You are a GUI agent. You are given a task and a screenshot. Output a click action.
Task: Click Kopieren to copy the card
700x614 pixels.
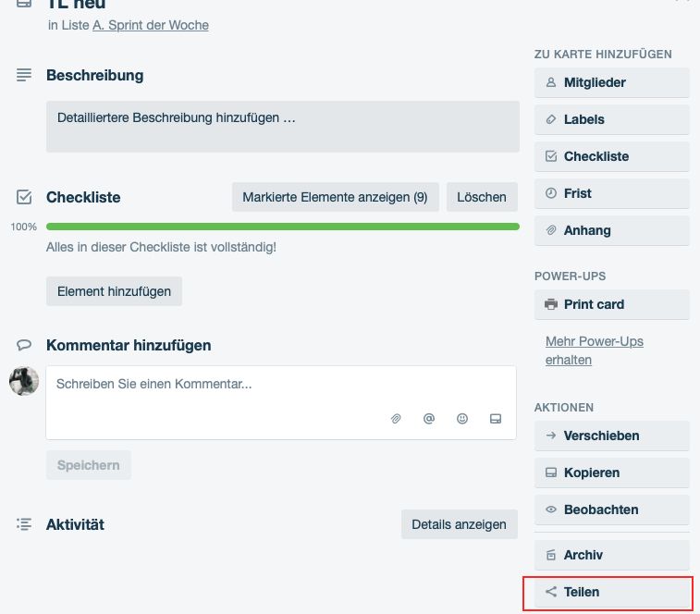[x=611, y=473]
